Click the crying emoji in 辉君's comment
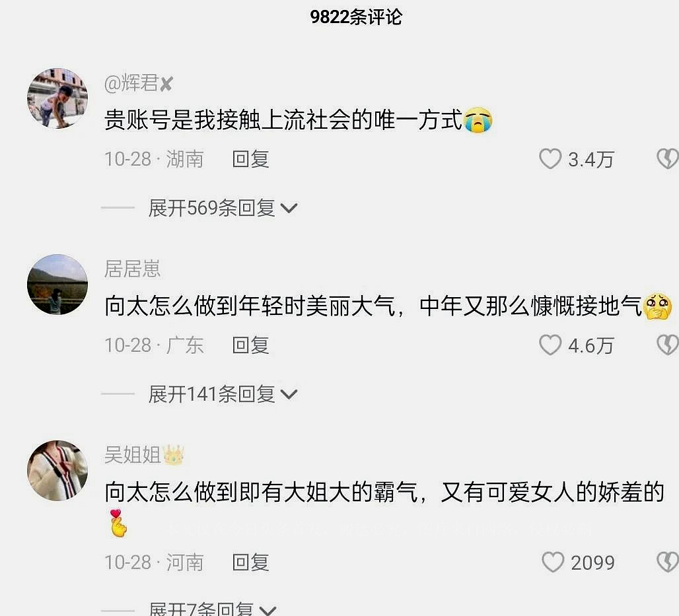 coord(478,120)
